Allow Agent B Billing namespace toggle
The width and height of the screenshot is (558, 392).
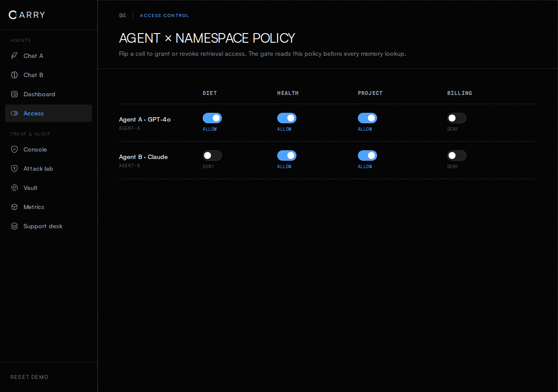pos(457,155)
